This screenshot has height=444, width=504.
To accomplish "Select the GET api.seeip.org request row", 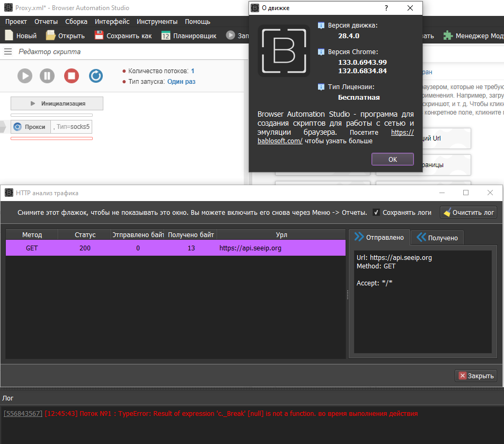I will point(175,248).
